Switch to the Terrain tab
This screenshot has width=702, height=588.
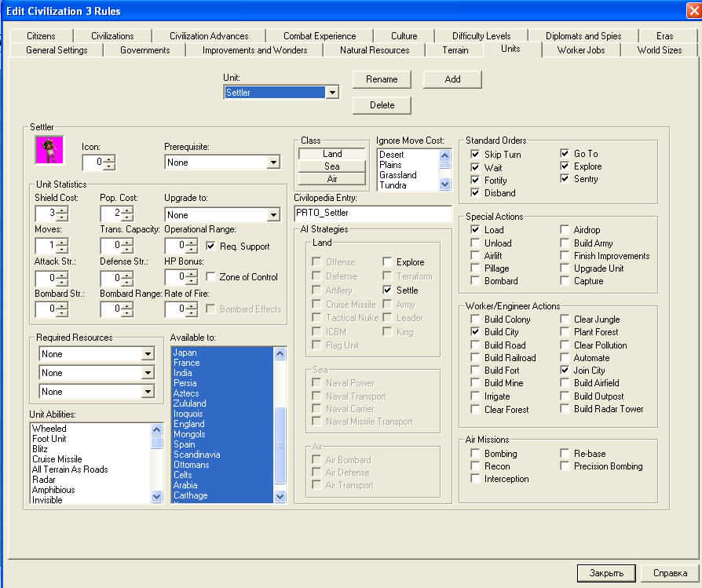point(455,50)
